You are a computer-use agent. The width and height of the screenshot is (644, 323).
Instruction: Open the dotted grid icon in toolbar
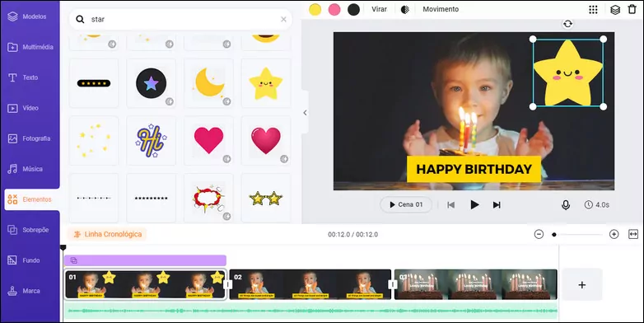tap(593, 9)
